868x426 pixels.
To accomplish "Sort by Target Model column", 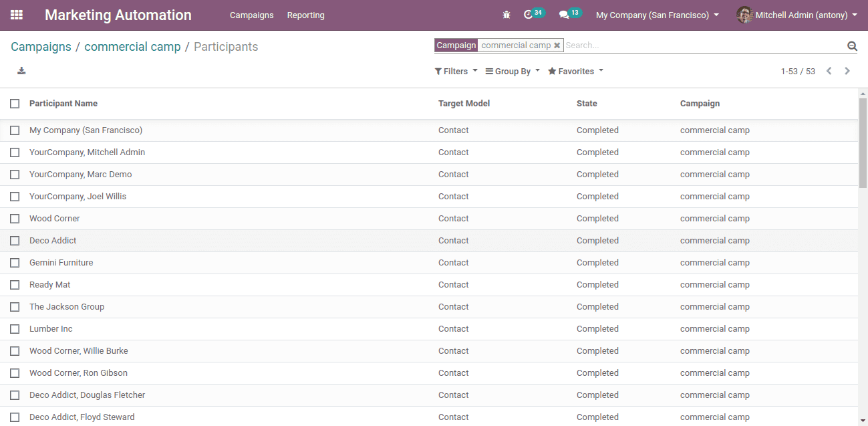I will (464, 104).
